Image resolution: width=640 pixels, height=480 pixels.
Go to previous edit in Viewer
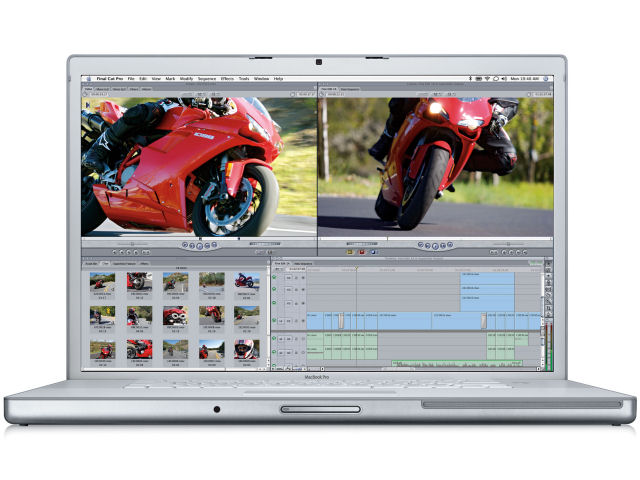[x=185, y=245]
